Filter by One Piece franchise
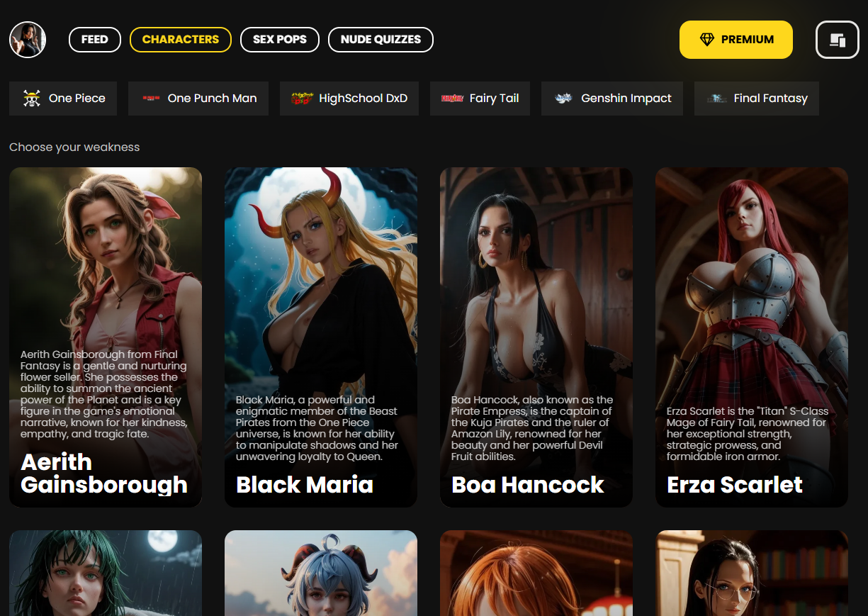 (x=63, y=99)
